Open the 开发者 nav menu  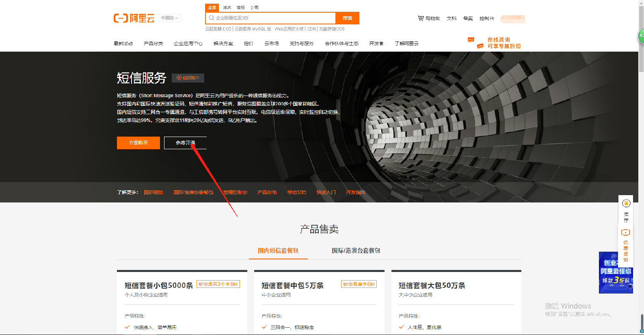376,44
